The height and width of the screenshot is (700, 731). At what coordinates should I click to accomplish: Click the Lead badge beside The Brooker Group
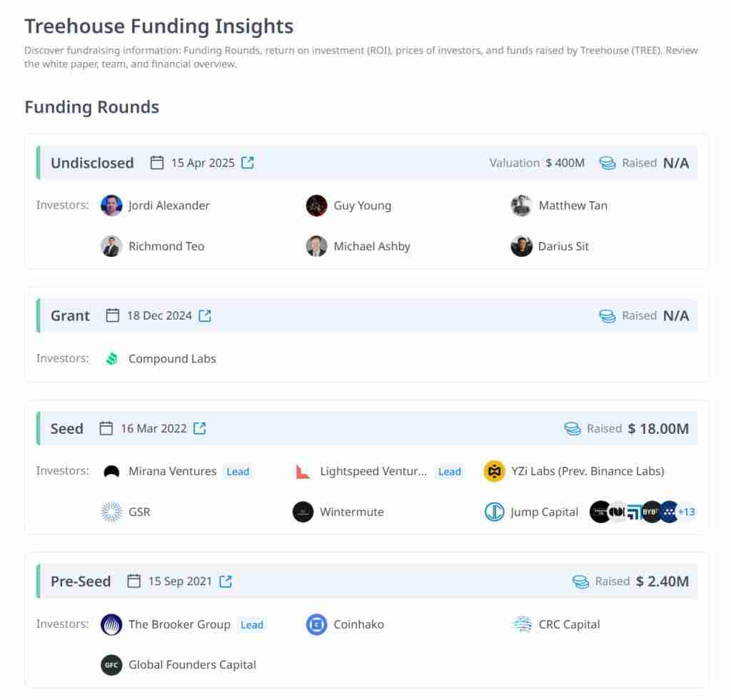coord(251,624)
